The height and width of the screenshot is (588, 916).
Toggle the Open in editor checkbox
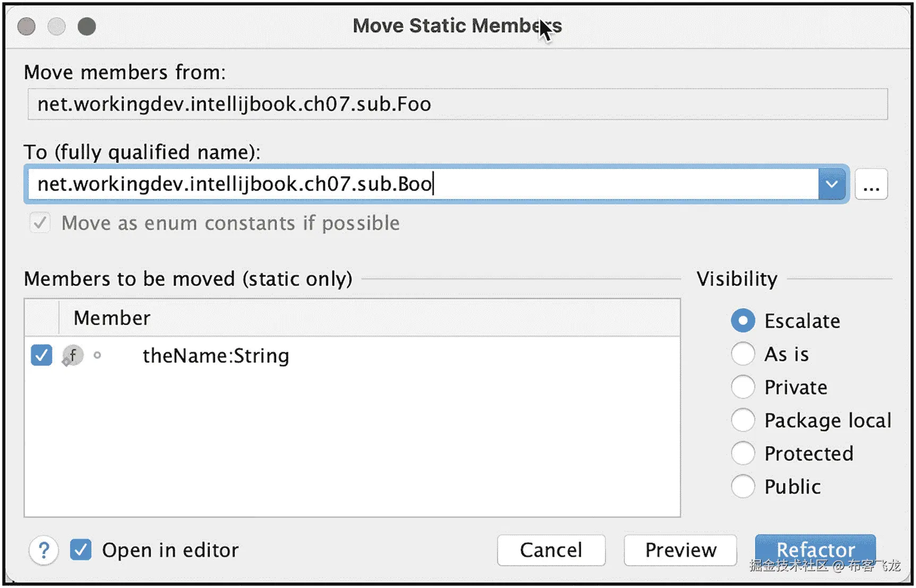(x=81, y=550)
